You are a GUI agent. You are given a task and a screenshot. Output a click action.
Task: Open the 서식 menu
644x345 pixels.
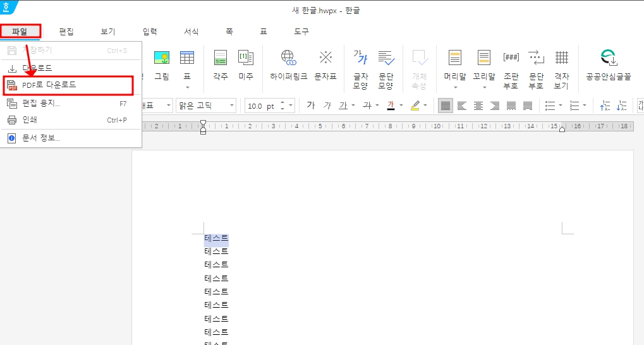191,31
